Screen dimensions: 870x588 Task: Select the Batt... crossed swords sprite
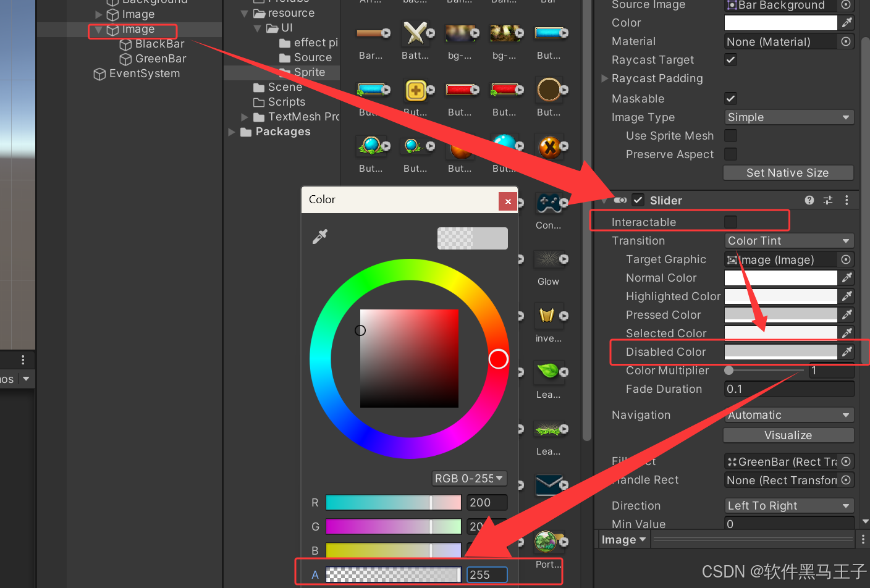415,33
